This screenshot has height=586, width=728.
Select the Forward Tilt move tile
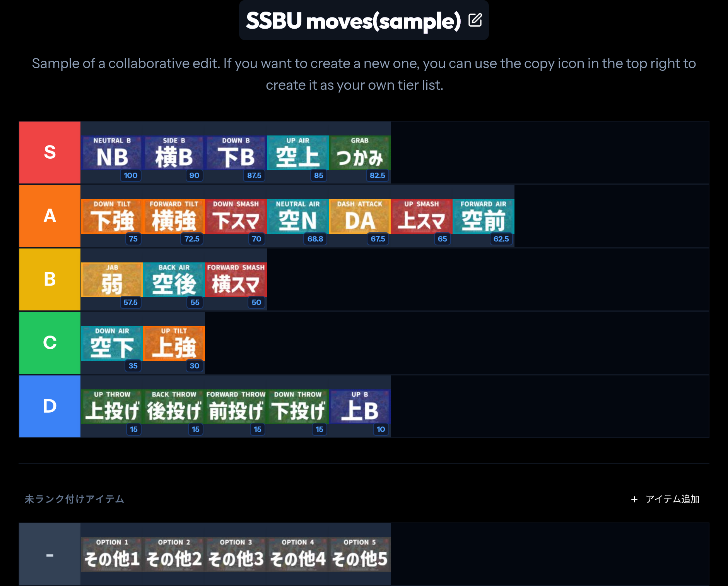[174, 216]
